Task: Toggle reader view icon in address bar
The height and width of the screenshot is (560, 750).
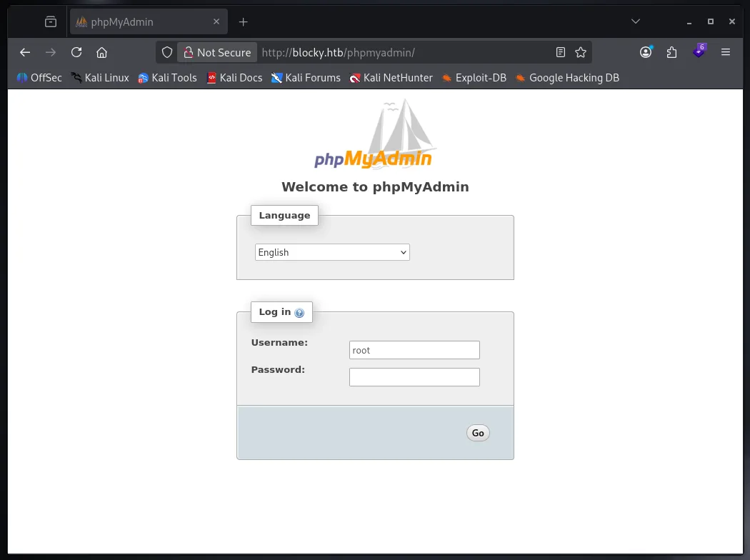Action: tap(561, 52)
